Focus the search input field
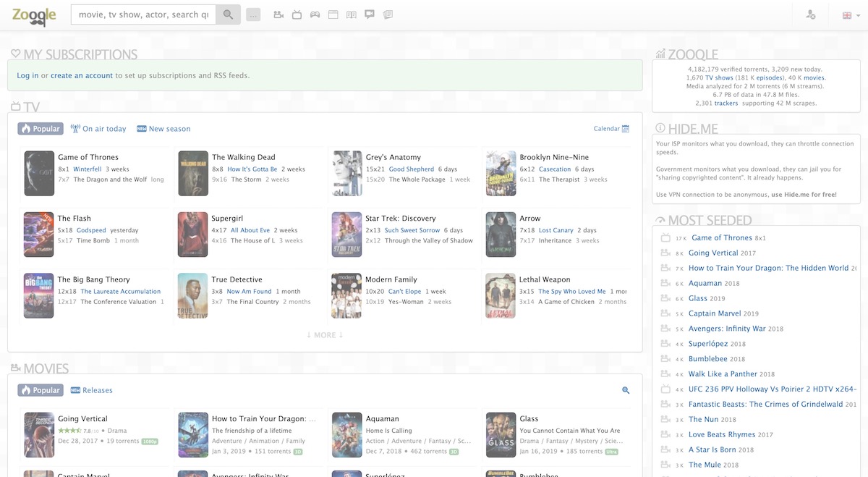Screen dimensions: 868x477 point(143,14)
